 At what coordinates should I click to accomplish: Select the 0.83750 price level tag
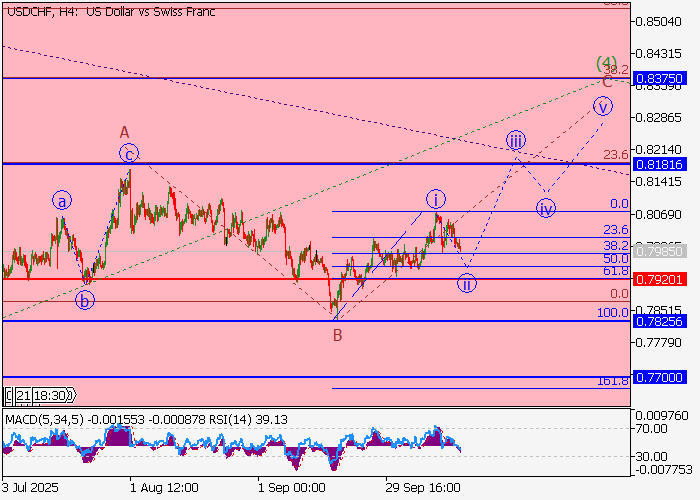[x=664, y=78]
